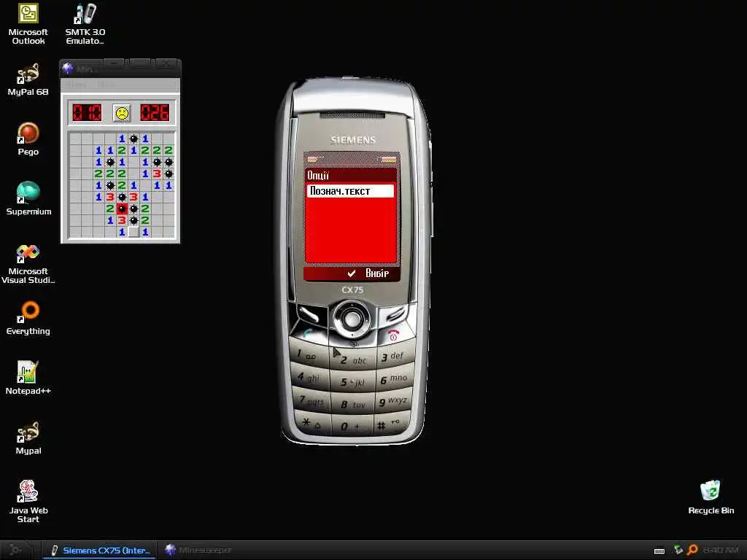Switch to Siemens CX75 taskbar button
Viewport: 747px width, 560px height.
(x=99, y=551)
